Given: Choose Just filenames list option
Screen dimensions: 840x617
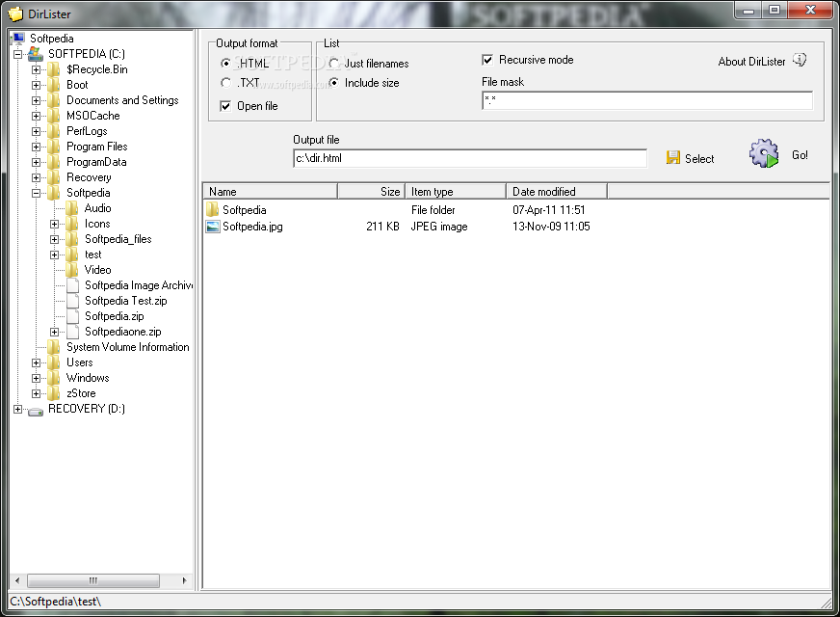Looking at the screenshot, I should click(333, 64).
